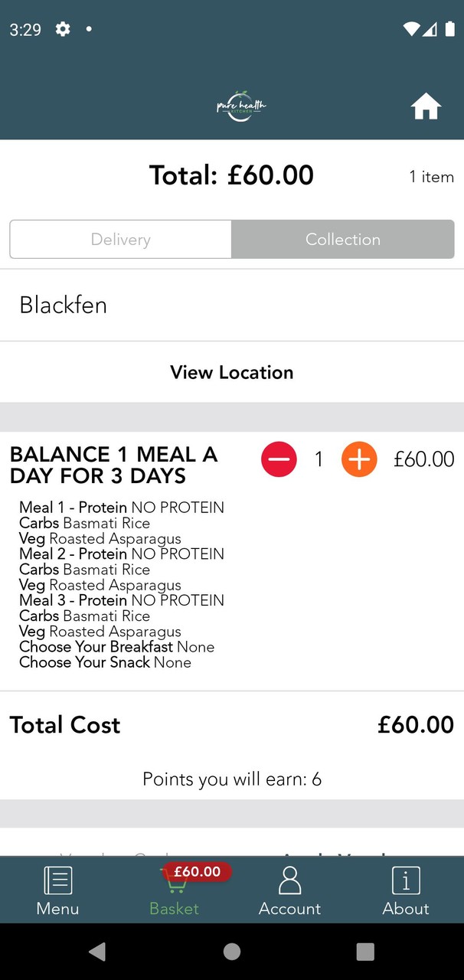Tap the £60.00 basket badge
Viewport: 464px width, 980px height.
point(197,871)
